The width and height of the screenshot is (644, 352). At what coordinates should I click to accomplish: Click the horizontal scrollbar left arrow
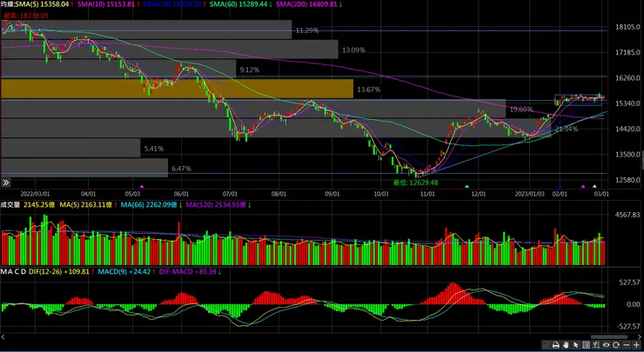[x=3, y=337]
